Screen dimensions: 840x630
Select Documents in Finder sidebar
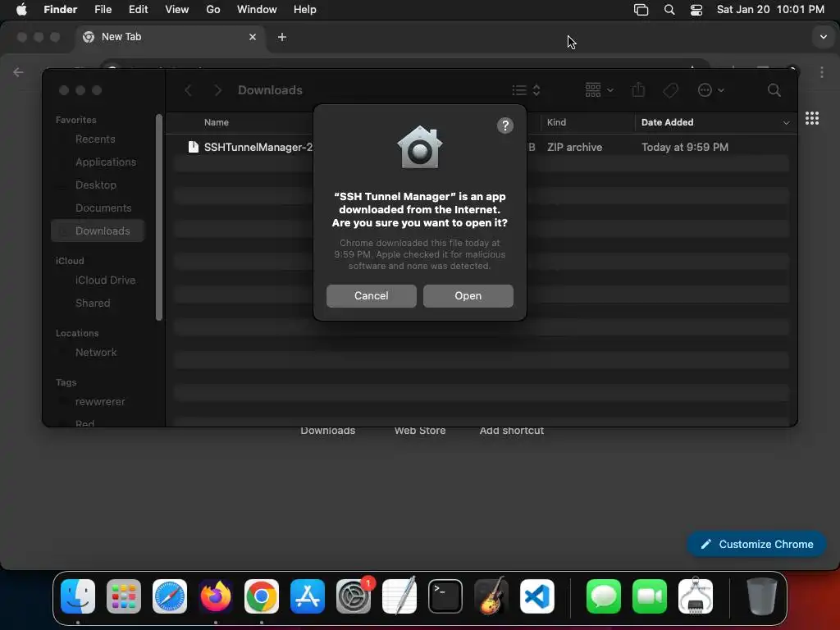tap(103, 208)
